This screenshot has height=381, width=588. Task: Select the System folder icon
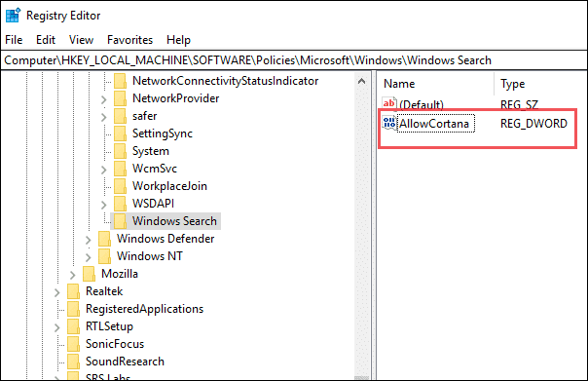click(x=120, y=151)
